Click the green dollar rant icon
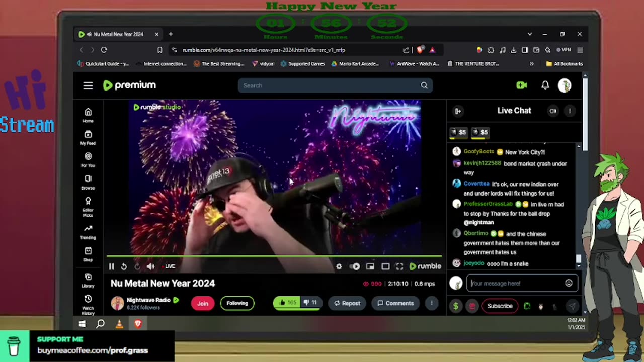Screen dimensions: 644x362 coord(456,306)
